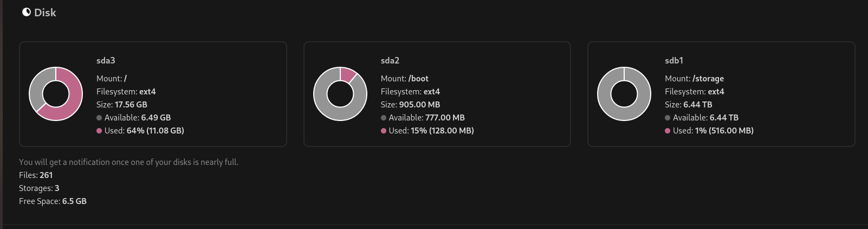
Task: Select the sda2 disk title
Action: tap(390, 61)
